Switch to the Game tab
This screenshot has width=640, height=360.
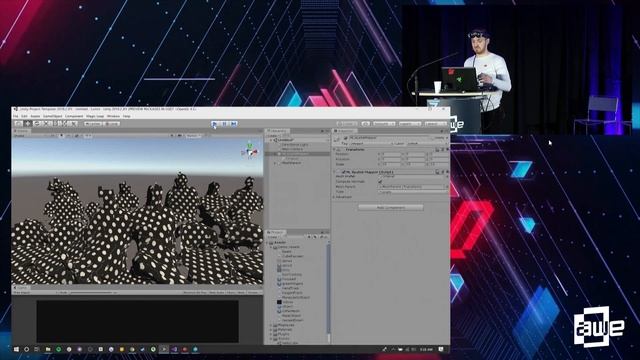(x=21, y=287)
